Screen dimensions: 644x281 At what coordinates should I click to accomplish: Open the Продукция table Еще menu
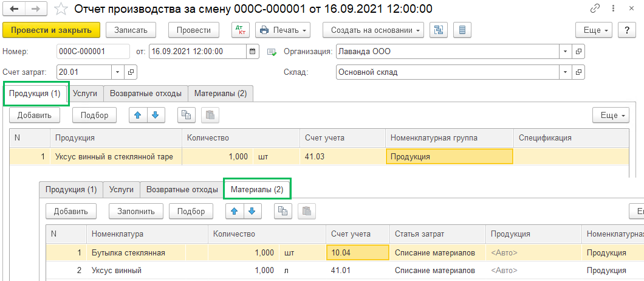tap(611, 115)
